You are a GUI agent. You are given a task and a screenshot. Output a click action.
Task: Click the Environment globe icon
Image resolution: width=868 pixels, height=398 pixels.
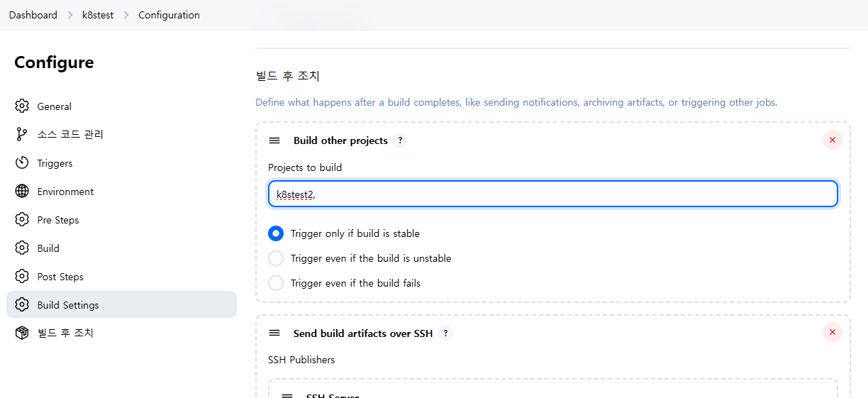click(x=22, y=192)
